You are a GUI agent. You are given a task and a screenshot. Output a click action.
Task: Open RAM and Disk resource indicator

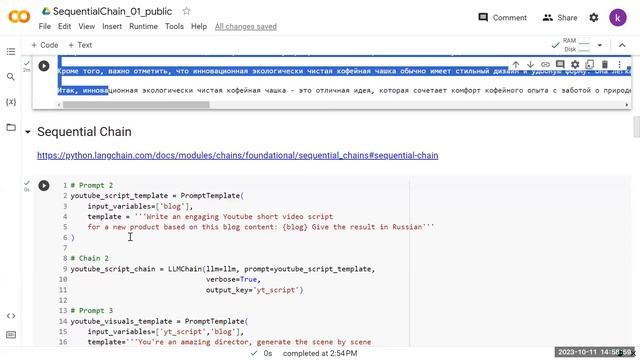577,45
